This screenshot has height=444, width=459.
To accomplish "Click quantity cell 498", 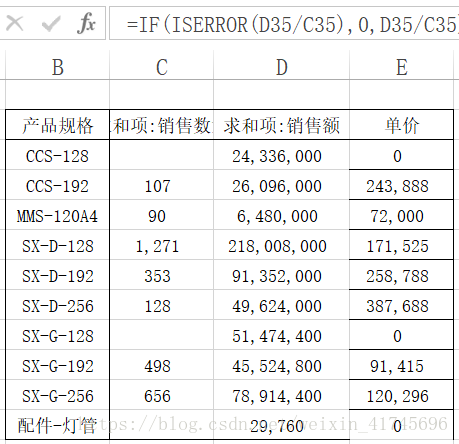I will pyautogui.click(x=162, y=365).
